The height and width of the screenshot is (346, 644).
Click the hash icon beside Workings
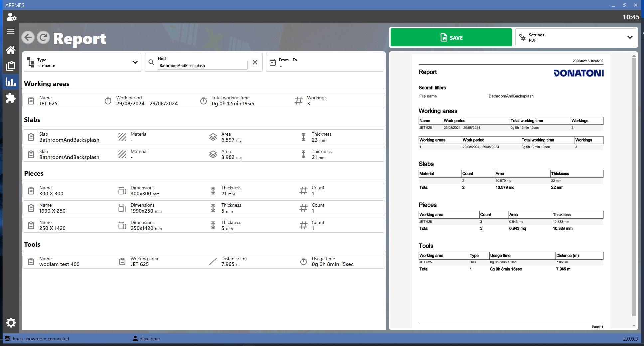(299, 101)
